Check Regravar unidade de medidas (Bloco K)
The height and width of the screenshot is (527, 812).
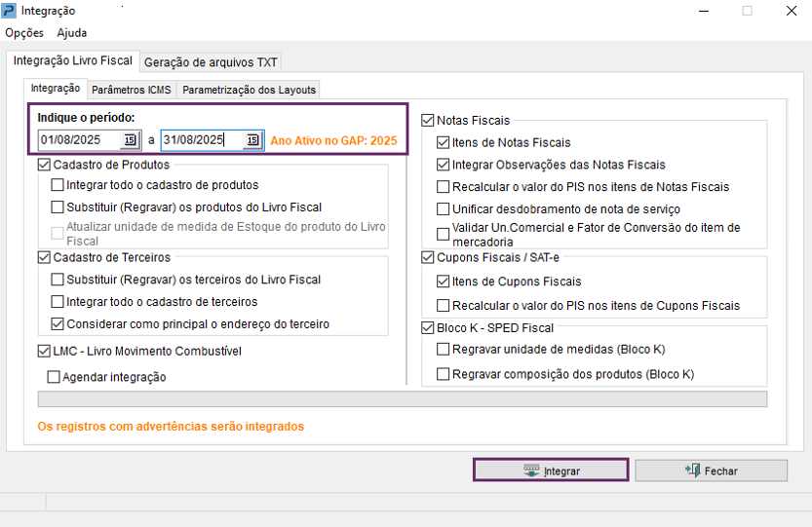click(x=445, y=349)
